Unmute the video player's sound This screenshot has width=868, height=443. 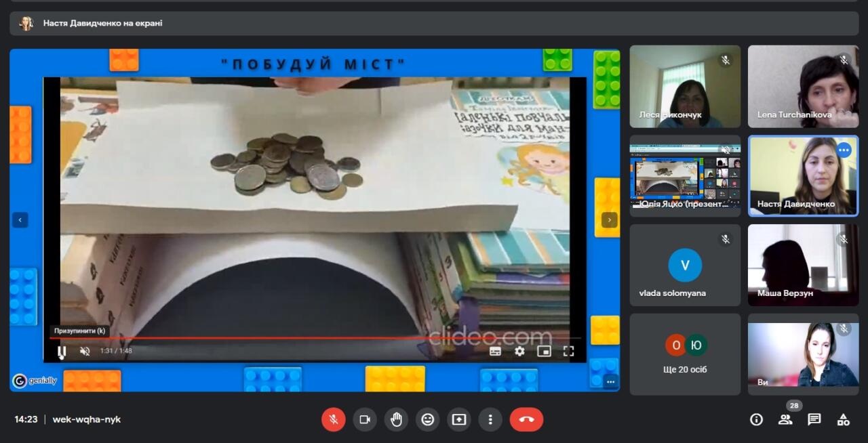(85, 351)
